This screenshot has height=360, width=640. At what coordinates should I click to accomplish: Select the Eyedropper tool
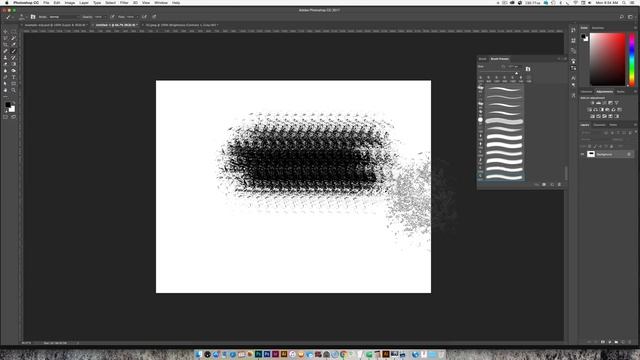[x=13, y=44]
